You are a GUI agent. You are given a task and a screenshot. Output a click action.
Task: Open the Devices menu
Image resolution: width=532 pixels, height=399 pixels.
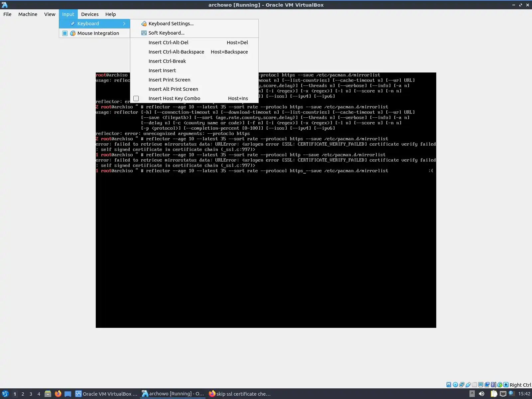(x=90, y=14)
